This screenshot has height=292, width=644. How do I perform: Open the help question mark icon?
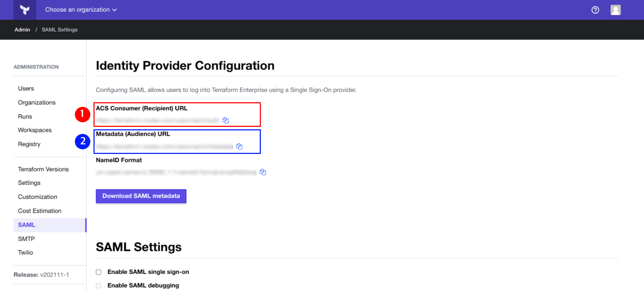[x=595, y=10]
